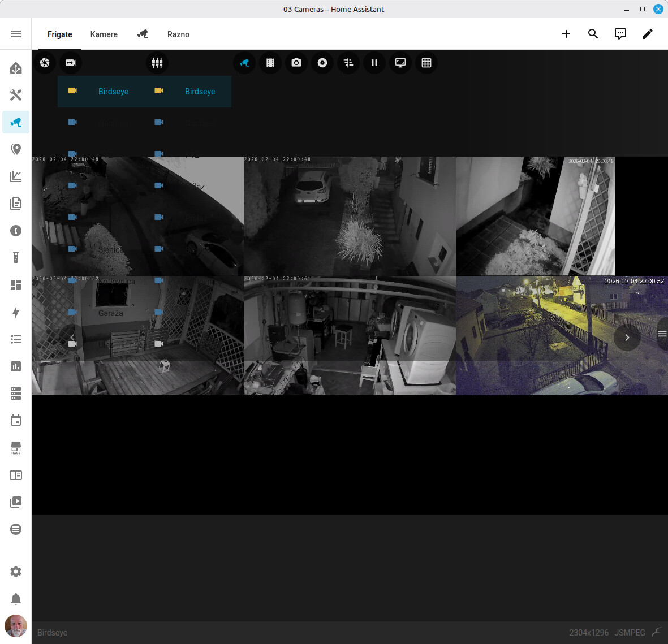The image size is (668, 644).
Task: Open the striped circle sidebar item
Action: 16,529
